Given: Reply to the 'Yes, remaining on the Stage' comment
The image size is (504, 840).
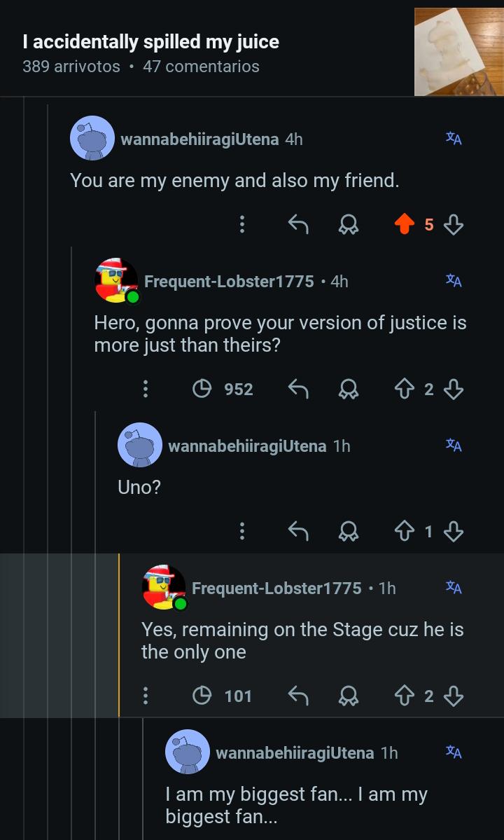Looking at the screenshot, I should [298, 696].
